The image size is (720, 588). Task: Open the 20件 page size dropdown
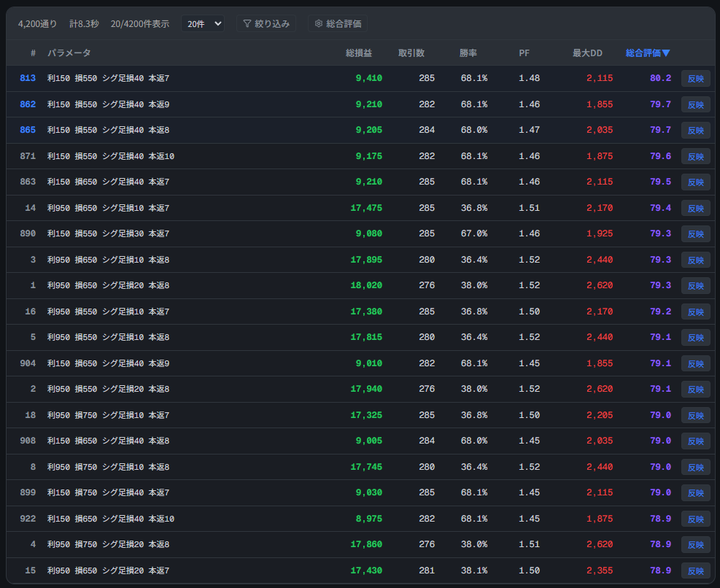pos(203,23)
